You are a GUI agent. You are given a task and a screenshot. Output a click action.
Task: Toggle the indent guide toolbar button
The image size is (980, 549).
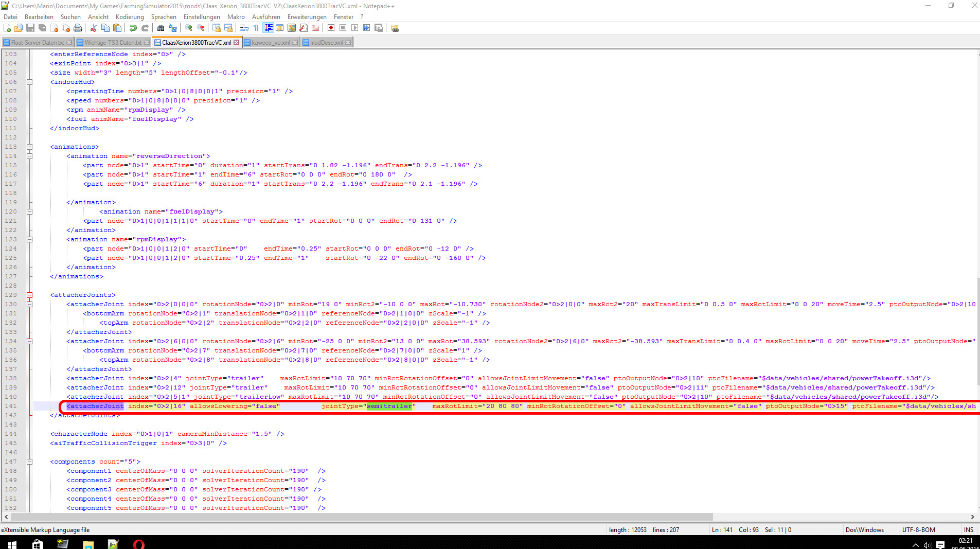click(269, 28)
